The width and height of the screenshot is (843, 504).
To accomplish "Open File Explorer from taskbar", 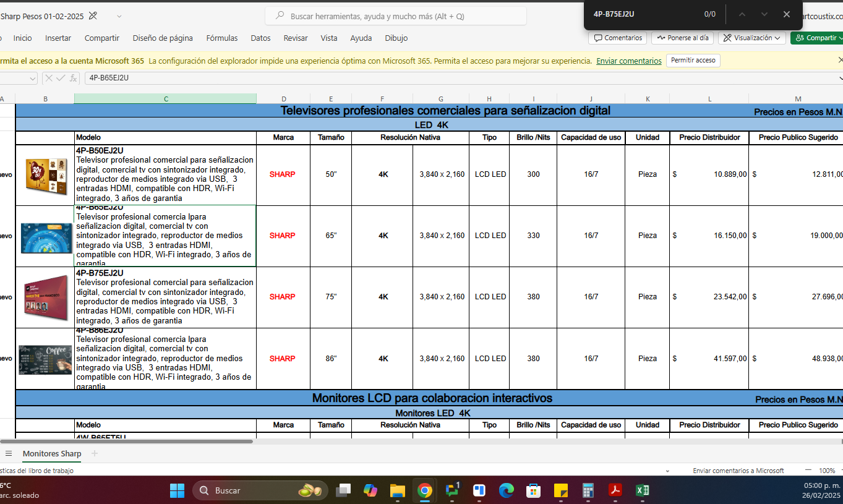I will 397,490.
